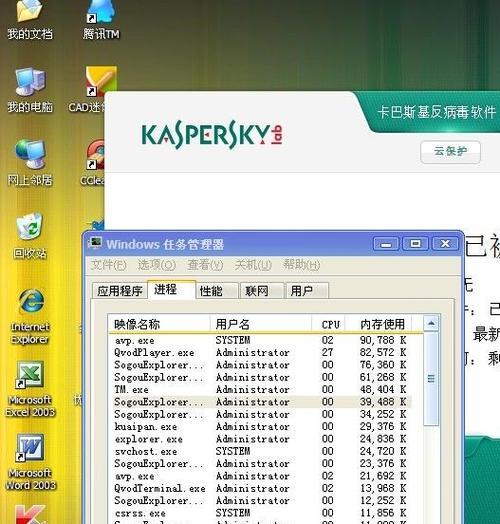
Task: Select SogouExplorer process using 34,252 K
Action: pyautogui.click(x=261, y=414)
